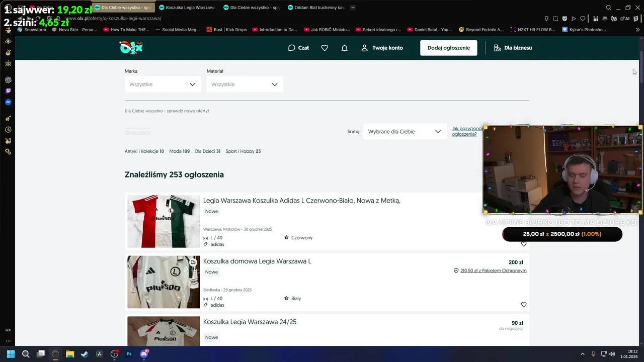Open Koszulka Legia Warszawa 24/25 listing
This screenshot has height=362, width=644.
pyautogui.click(x=250, y=322)
